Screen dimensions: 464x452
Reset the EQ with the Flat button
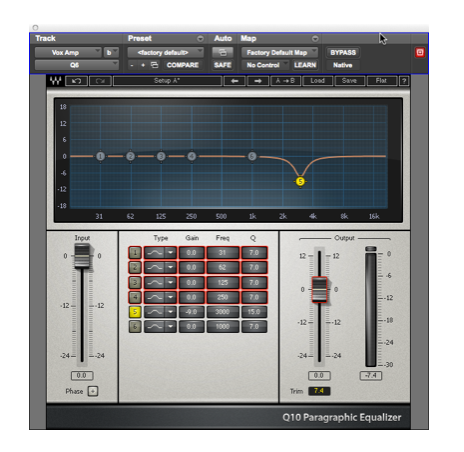pyautogui.click(x=382, y=81)
